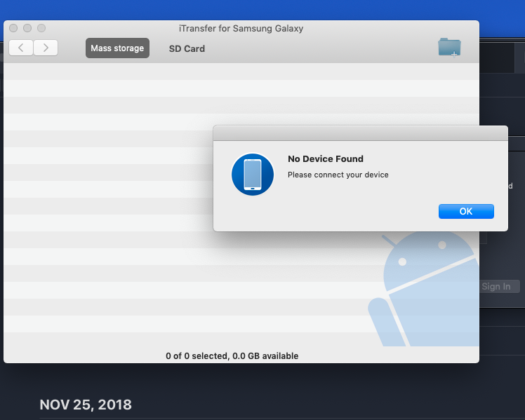Click the Sign In button behind window
The image size is (525, 420).
click(499, 287)
